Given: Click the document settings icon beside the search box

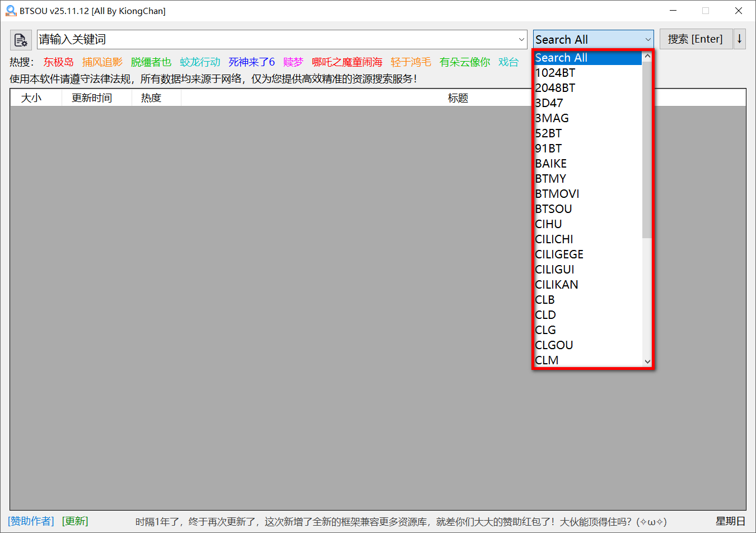Looking at the screenshot, I should click(x=21, y=40).
